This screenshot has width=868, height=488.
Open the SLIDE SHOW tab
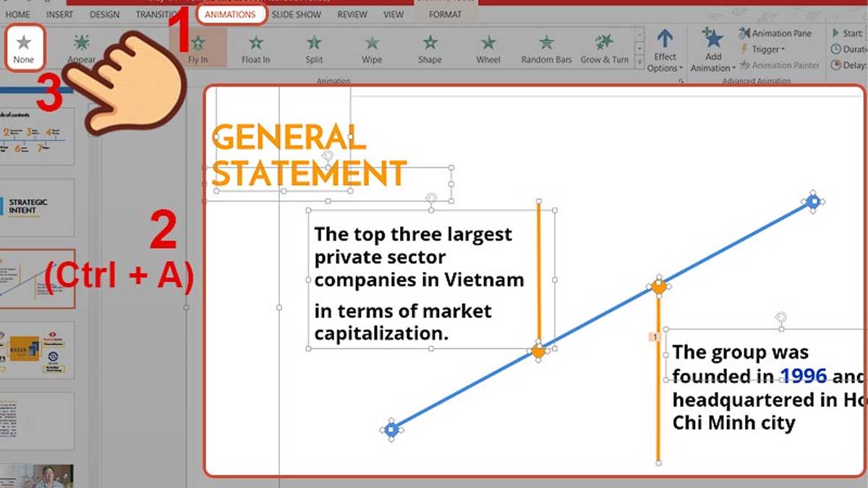297,13
